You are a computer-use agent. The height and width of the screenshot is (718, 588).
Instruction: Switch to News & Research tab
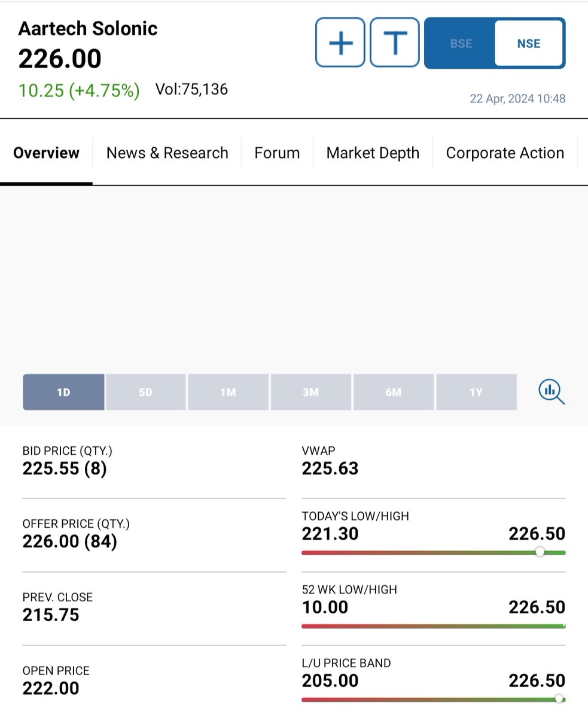(167, 153)
